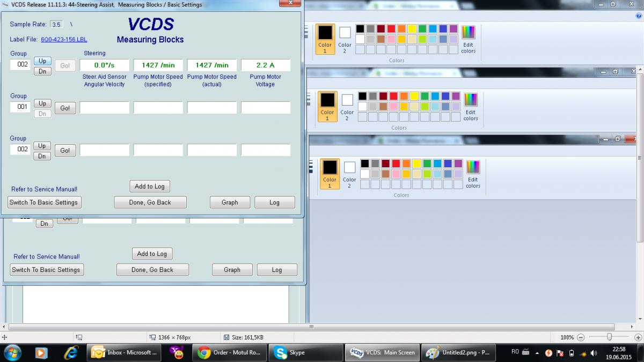Open Skype from the taskbar
The width and height of the screenshot is (644, 362).
tap(308, 352)
